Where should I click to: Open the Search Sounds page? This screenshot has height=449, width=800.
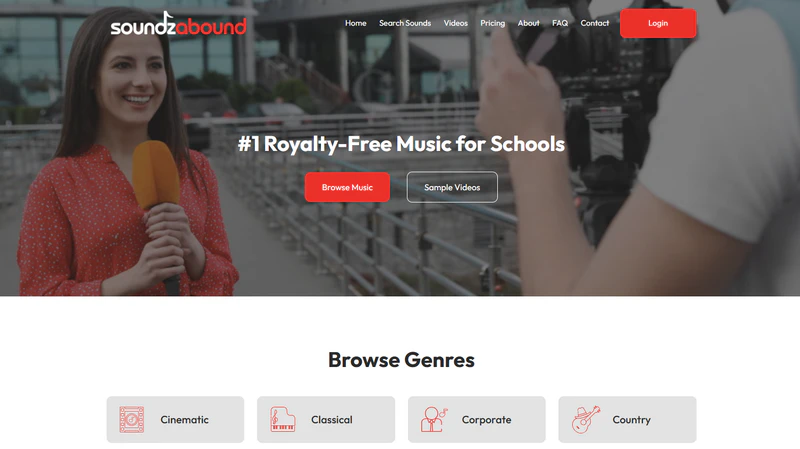405,23
